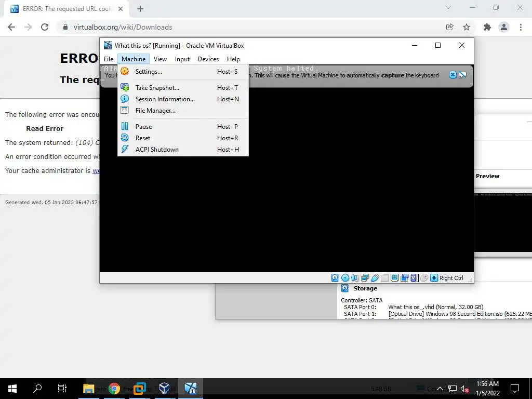The width and height of the screenshot is (532, 399).
Task: Click the share page icon in Chrome
Action: click(x=450, y=27)
